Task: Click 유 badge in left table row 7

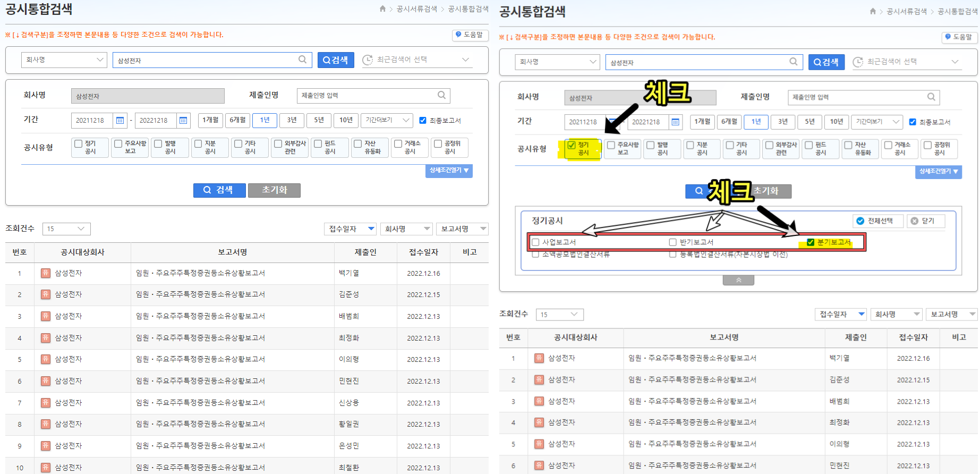Action: (46, 402)
